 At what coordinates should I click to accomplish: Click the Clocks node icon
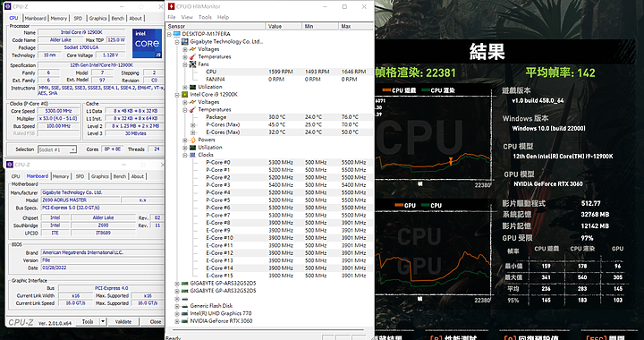tap(192, 155)
